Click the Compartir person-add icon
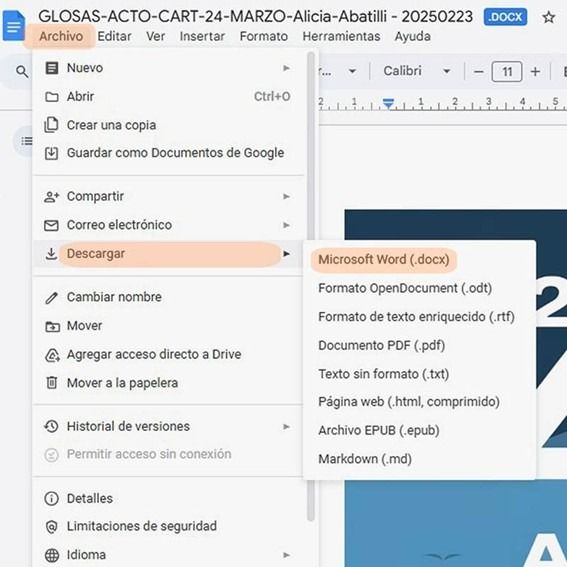This screenshot has height=567, width=567. click(51, 197)
